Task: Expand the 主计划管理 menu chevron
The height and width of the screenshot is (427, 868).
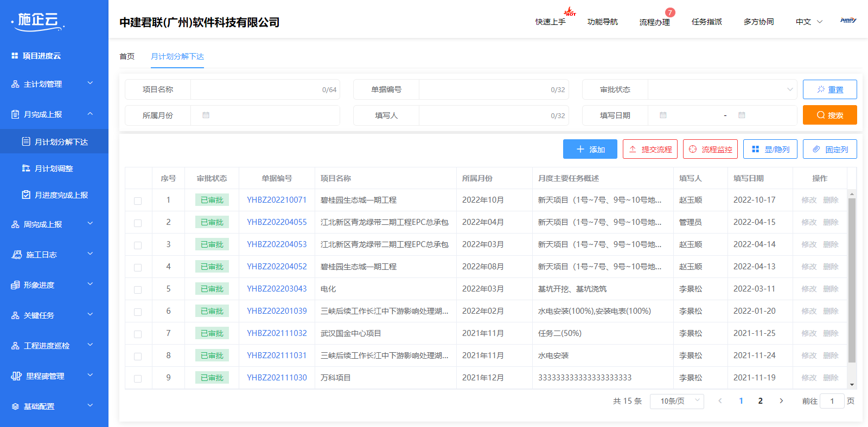Action: (x=90, y=83)
